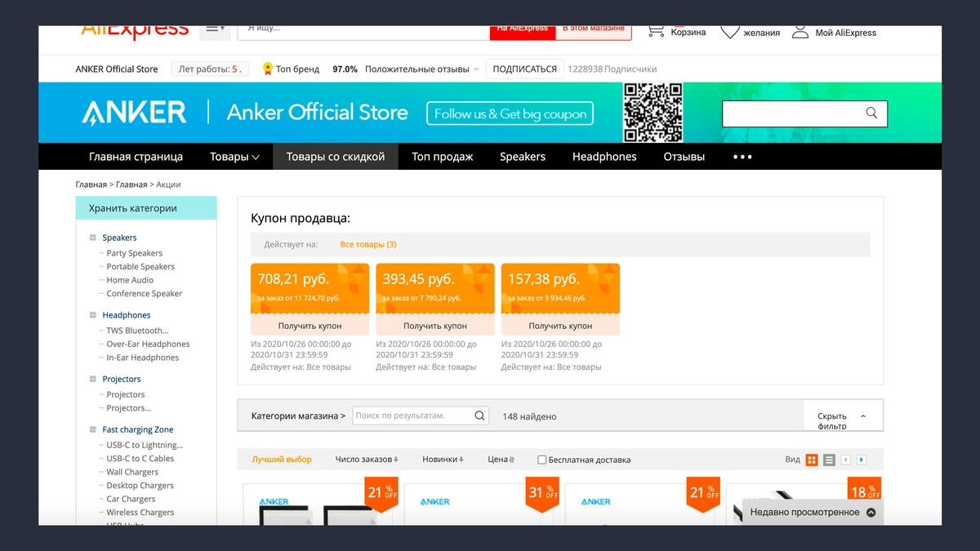980x551 pixels.
Task: Collapse the Projectors category minus icon
Action: click(x=93, y=379)
